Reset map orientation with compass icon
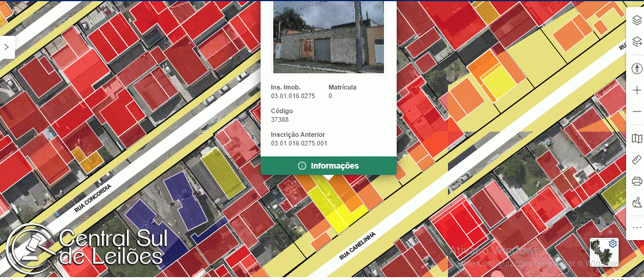This screenshot has width=644, height=280. (637, 68)
